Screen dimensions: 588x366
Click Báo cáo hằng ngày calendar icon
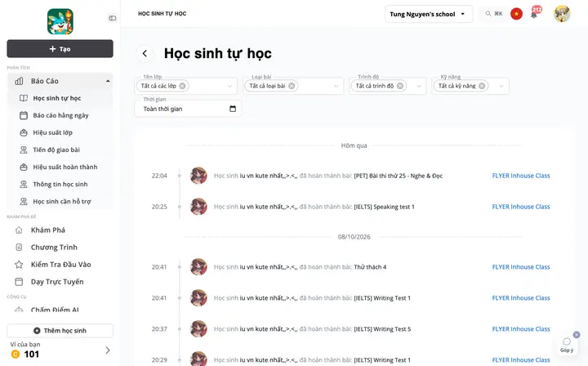[23, 115]
